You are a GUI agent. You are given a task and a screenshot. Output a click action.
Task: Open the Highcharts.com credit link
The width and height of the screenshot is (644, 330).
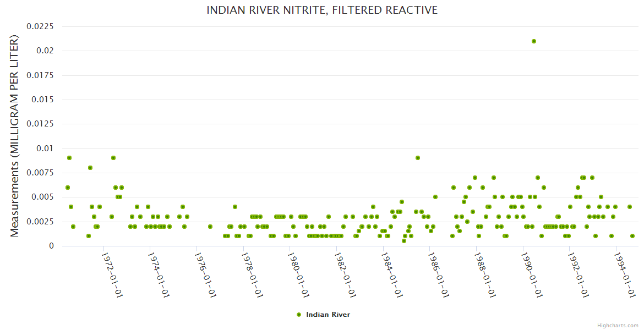(618, 325)
